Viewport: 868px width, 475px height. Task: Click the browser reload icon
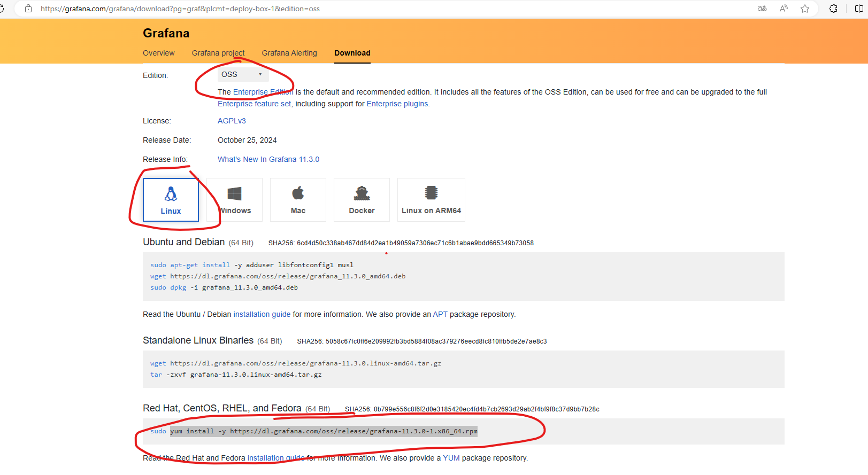(x=2, y=9)
